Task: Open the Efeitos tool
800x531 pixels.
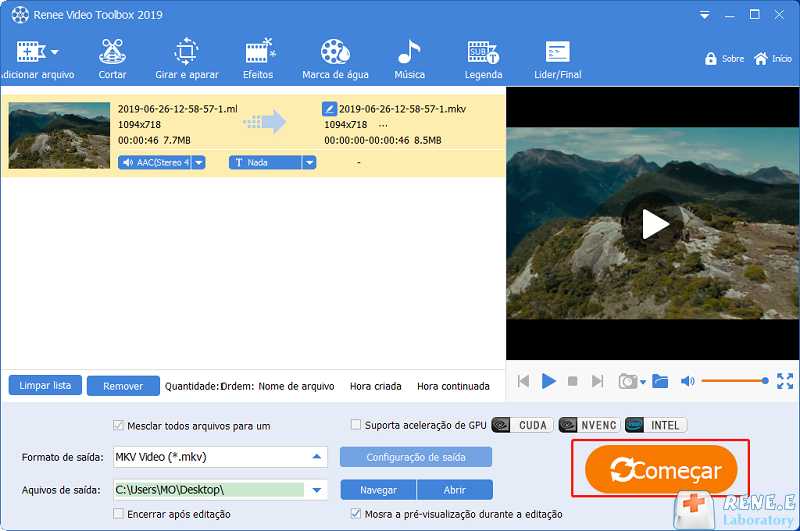Action: coord(259,60)
